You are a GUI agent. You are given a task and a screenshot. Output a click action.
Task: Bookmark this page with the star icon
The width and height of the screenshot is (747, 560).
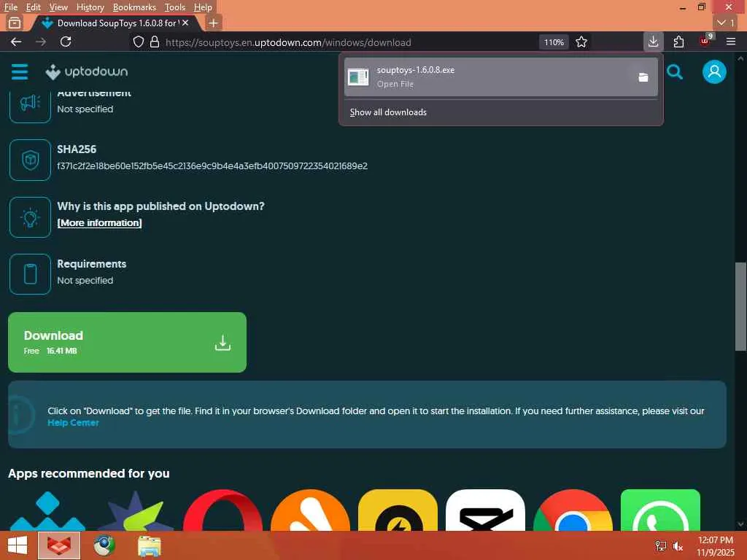[581, 42]
